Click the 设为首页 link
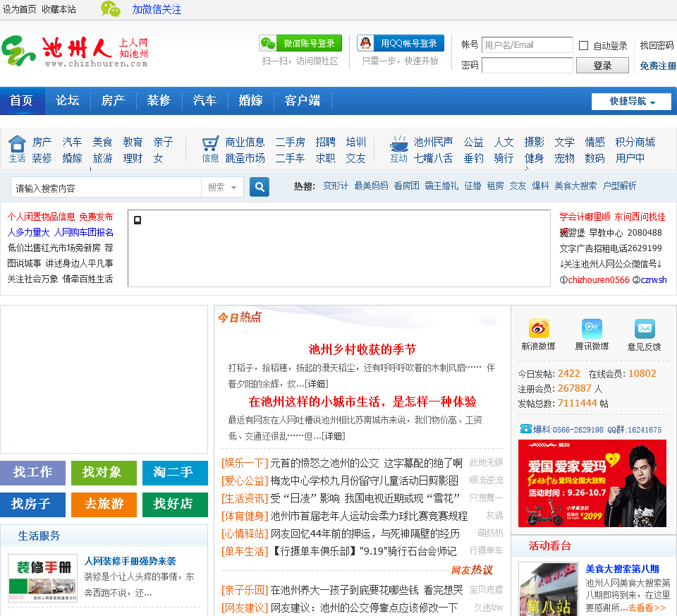The image size is (677, 616). pyautogui.click(x=19, y=9)
